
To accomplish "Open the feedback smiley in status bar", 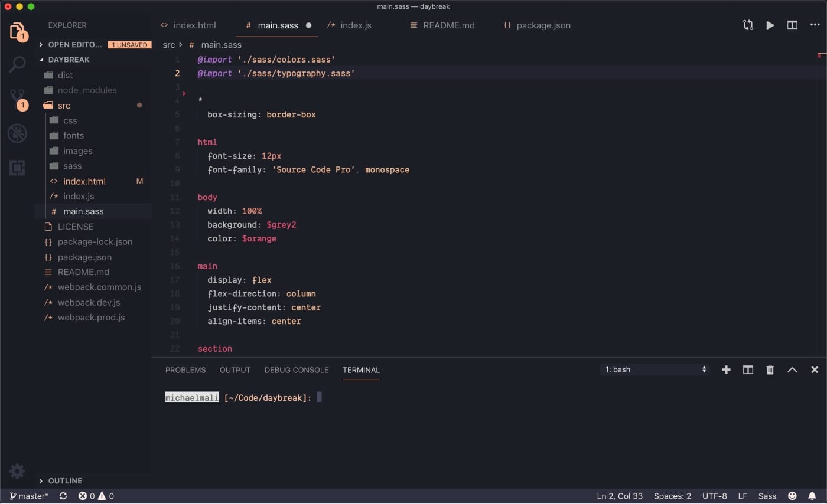I will point(792,496).
